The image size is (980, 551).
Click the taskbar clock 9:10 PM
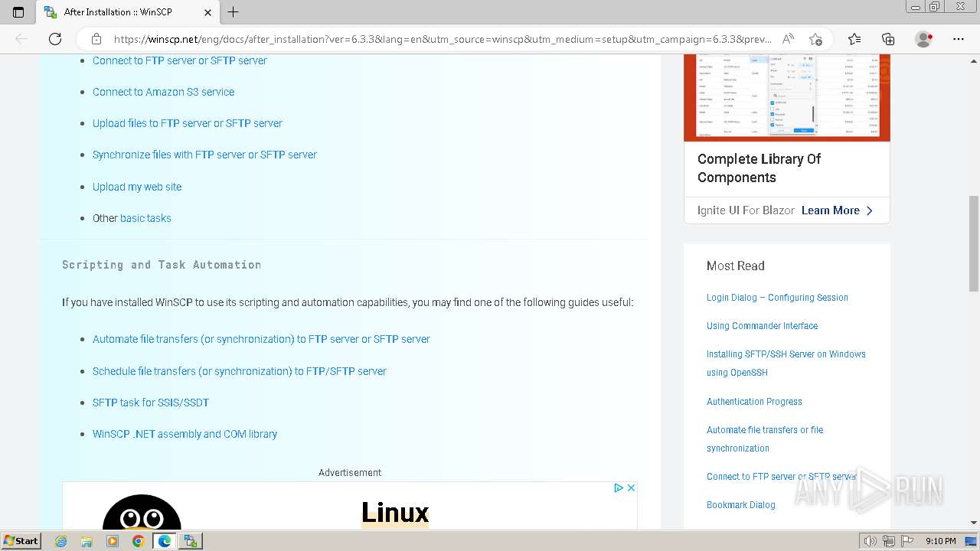tap(940, 541)
